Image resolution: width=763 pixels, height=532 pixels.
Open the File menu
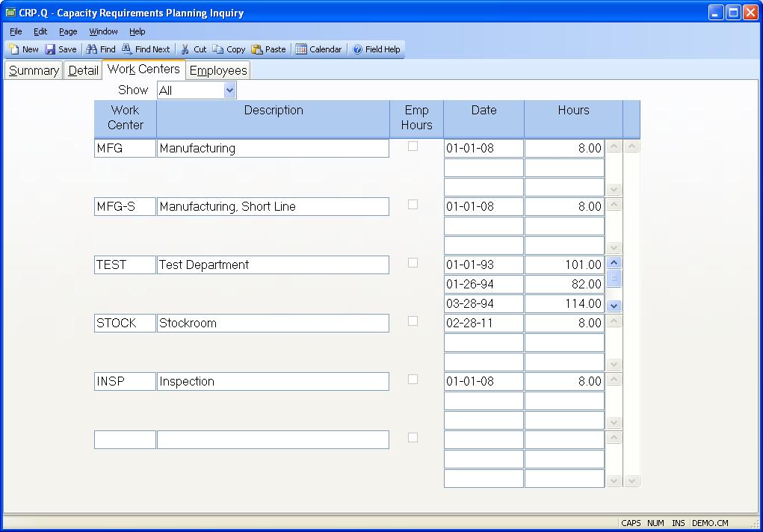point(16,31)
